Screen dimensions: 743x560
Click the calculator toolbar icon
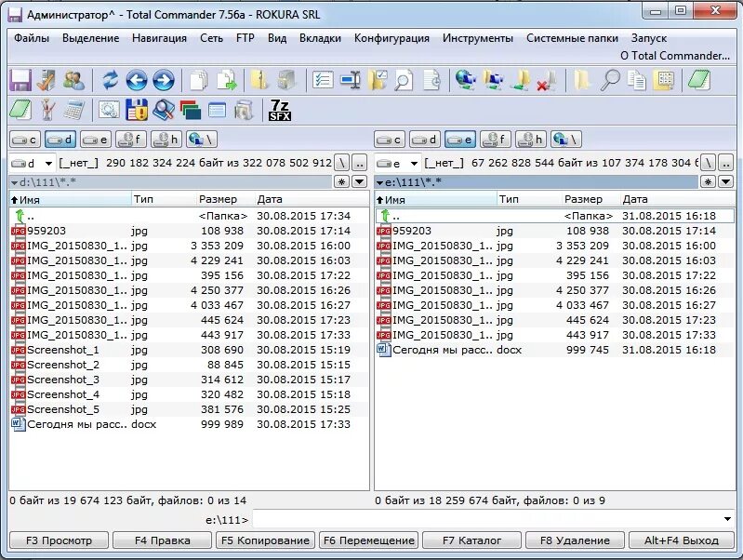pyautogui.click(x=73, y=110)
